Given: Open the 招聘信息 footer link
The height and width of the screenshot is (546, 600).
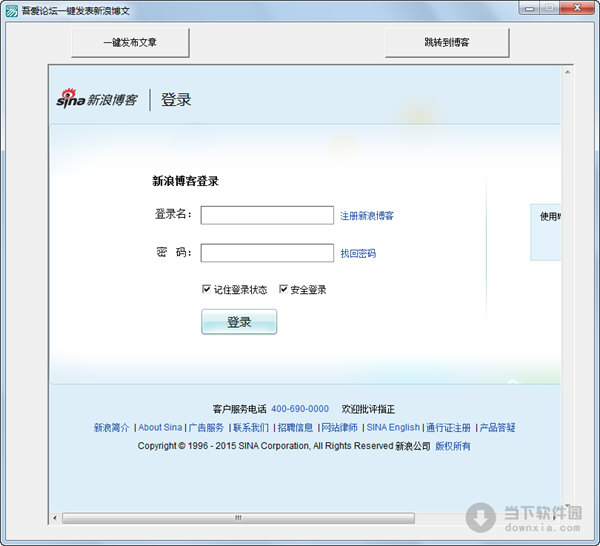Looking at the screenshot, I should 295,427.
